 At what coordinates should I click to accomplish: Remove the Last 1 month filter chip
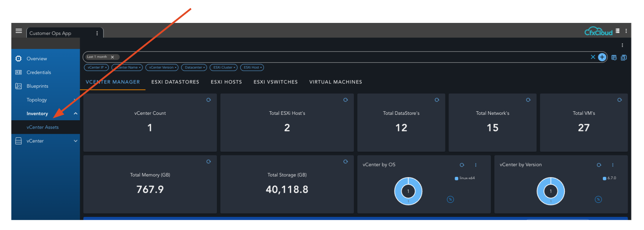112,57
